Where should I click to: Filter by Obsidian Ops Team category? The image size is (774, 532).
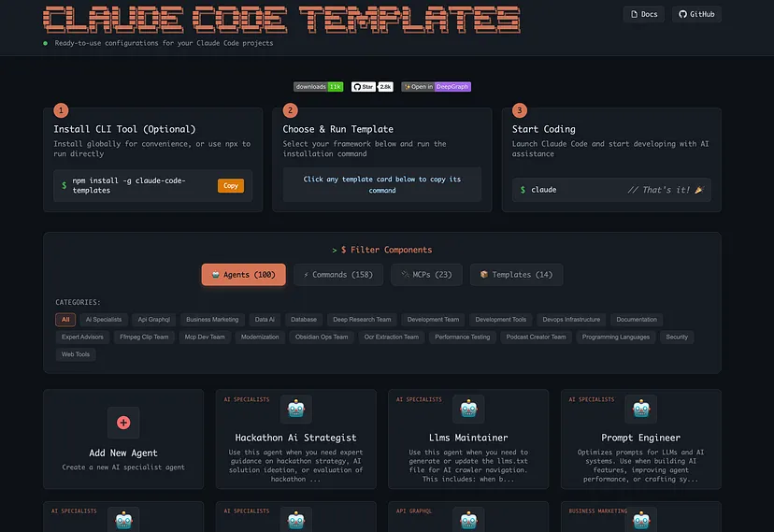(322, 338)
